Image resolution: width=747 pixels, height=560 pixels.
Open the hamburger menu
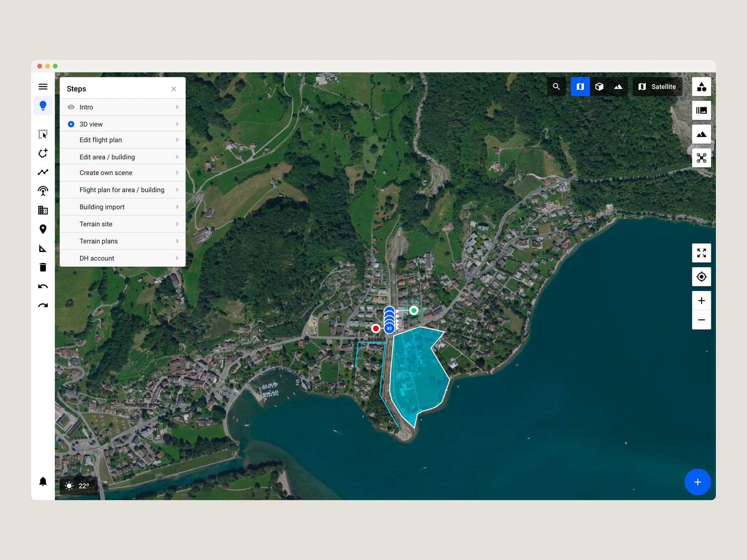[43, 87]
